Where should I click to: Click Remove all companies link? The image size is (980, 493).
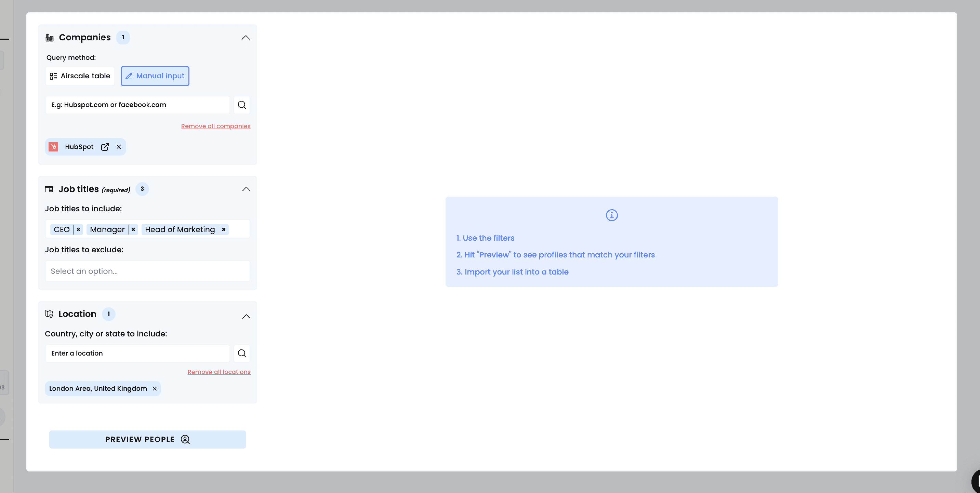point(215,126)
